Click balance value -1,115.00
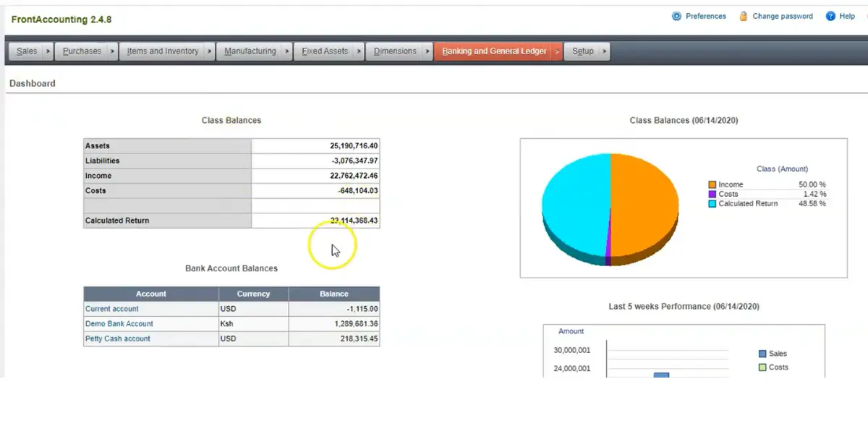 [362, 309]
